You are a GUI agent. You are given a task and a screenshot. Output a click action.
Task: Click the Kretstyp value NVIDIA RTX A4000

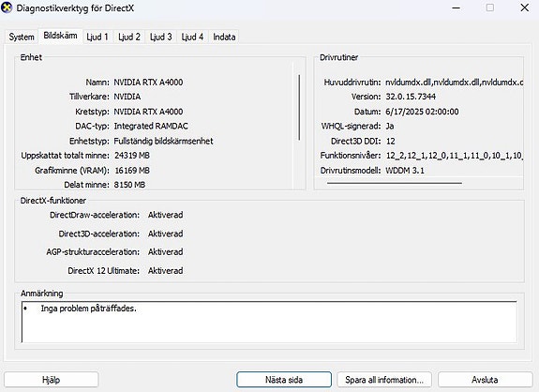(148, 112)
